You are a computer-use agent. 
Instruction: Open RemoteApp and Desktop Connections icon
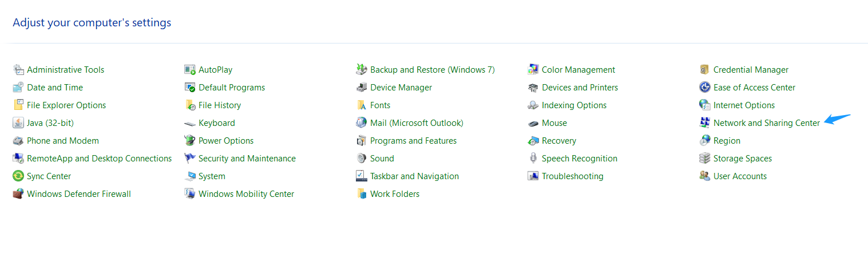[x=18, y=159]
